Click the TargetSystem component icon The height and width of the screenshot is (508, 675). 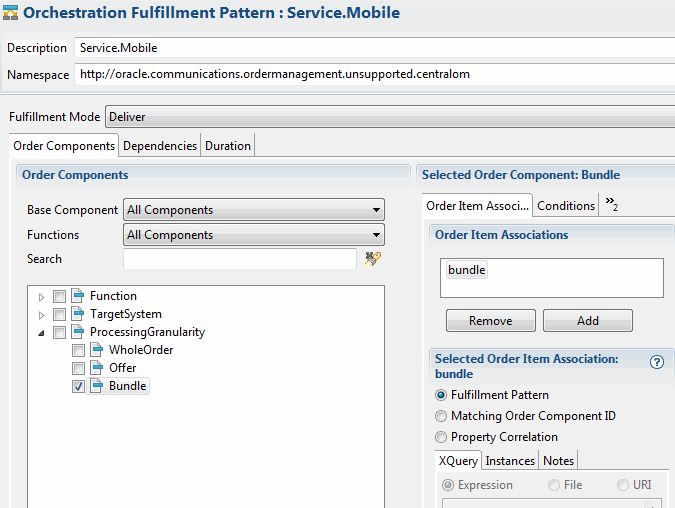pyautogui.click(x=78, y=314)
